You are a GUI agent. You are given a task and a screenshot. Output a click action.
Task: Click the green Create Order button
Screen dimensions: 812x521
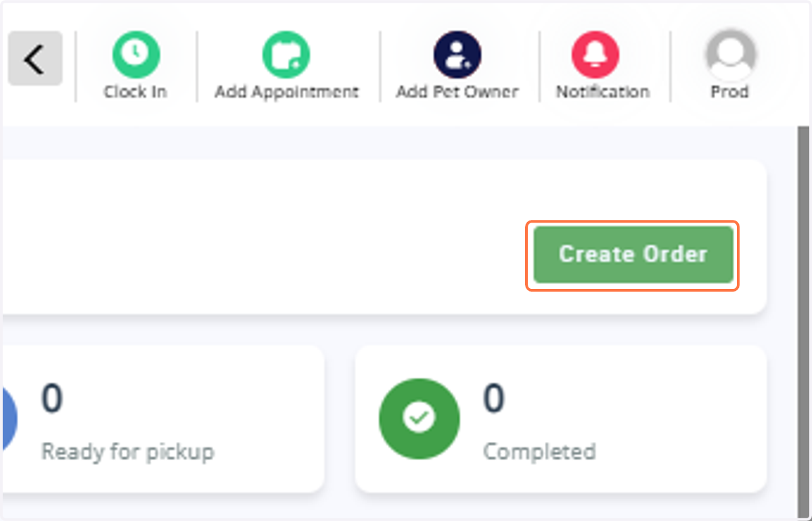(633, 254)
